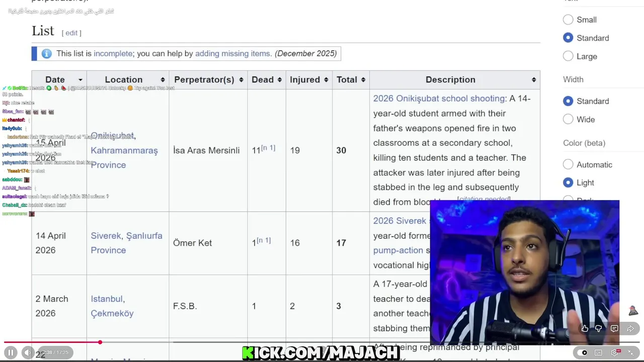
Task: Click the blue info icon in notice
Action: click(47, 53)
